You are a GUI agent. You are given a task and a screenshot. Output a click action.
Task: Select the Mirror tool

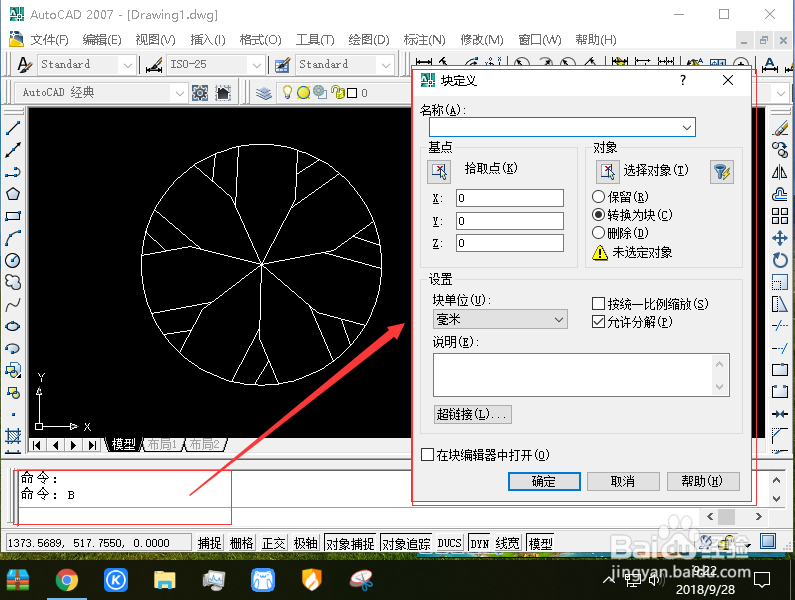point(780,172)
